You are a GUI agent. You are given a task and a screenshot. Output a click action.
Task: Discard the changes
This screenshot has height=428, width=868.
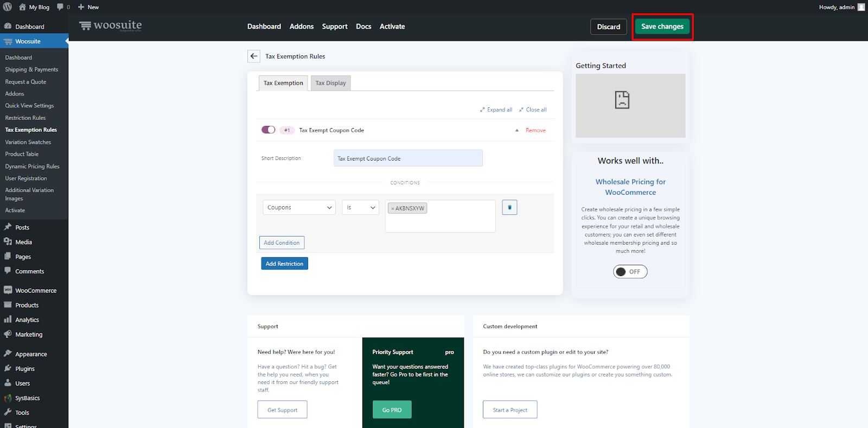pos(609,27)
